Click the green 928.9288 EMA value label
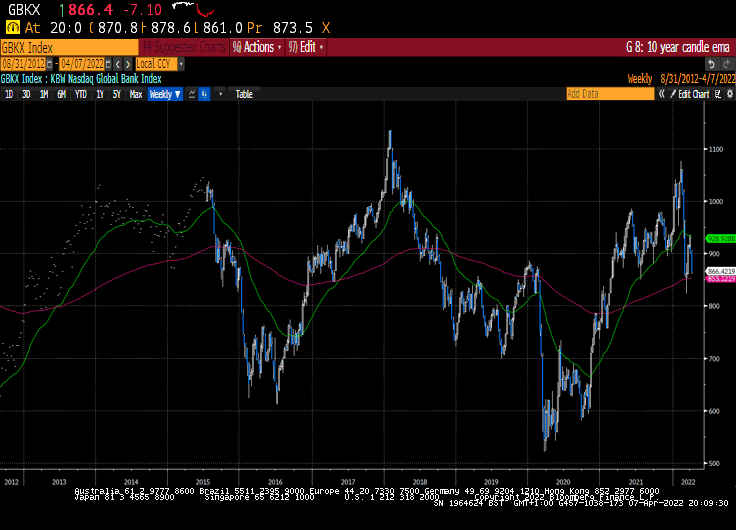This screenshot has height=530, width=736. click(721, 238)
